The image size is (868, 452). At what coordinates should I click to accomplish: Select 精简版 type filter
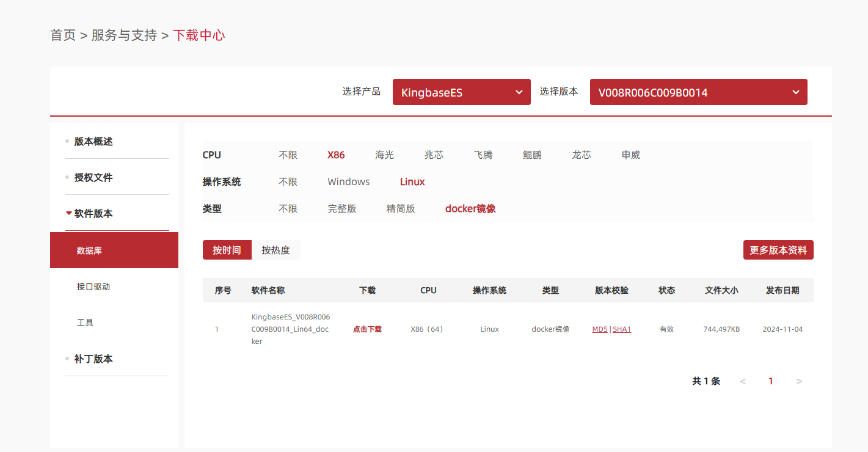point(401,208)
